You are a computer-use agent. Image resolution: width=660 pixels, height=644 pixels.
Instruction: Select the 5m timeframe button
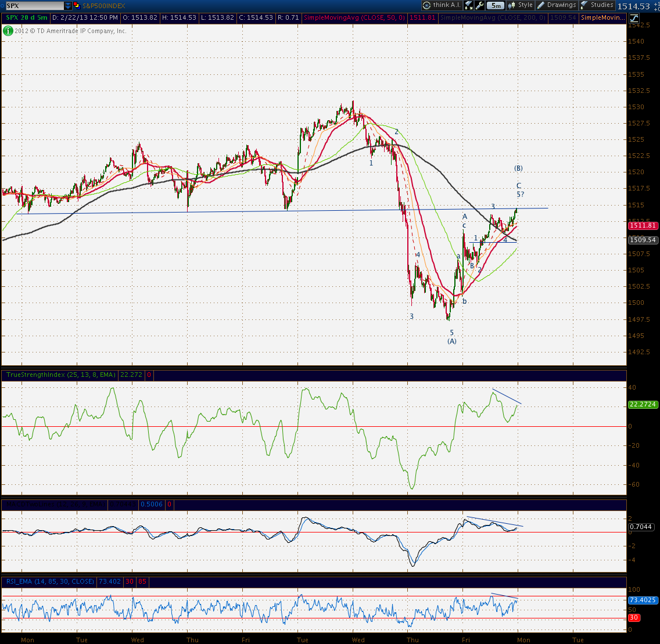click(496, 5)
